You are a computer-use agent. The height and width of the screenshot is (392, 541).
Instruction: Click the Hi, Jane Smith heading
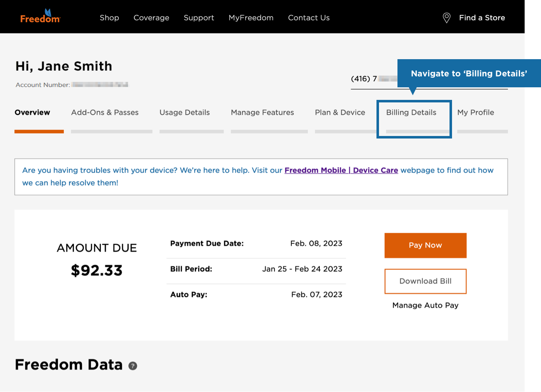coord(64,66)
